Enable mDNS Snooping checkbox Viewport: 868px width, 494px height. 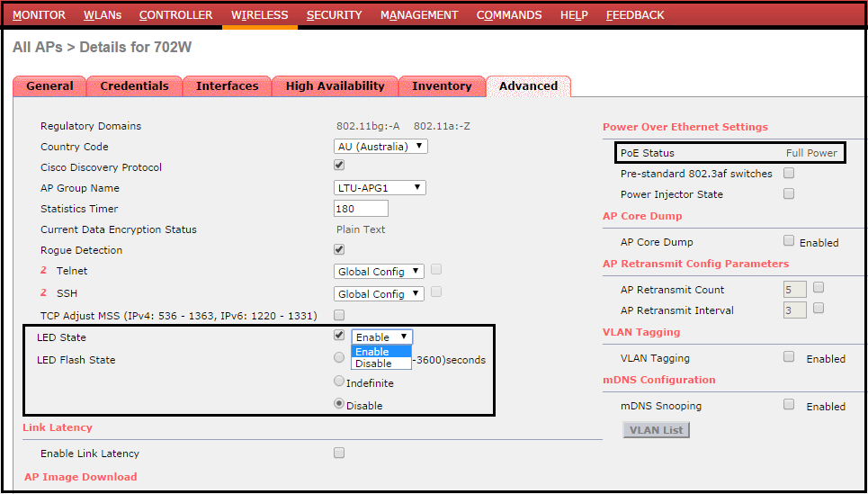[789, 405]
